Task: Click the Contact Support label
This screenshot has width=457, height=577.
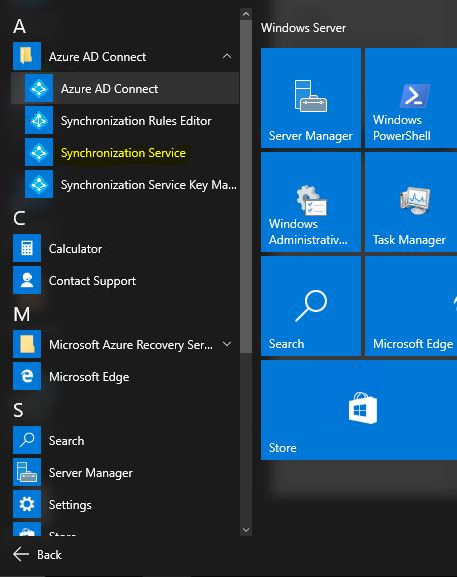Action: (x=92, y=281)
